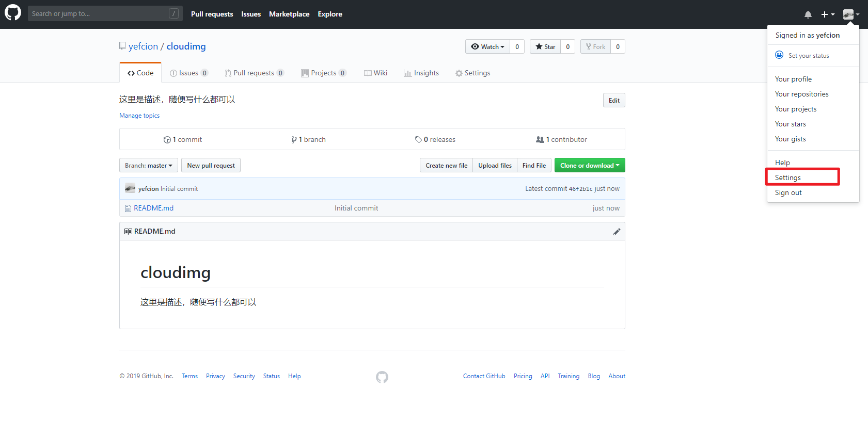Click Upload files button
This screenshot has height=421, width=868.
(x=495, y=165)
